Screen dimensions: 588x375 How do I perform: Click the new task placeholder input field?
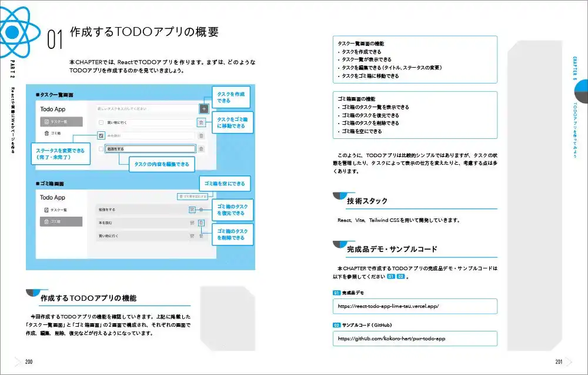147,109
